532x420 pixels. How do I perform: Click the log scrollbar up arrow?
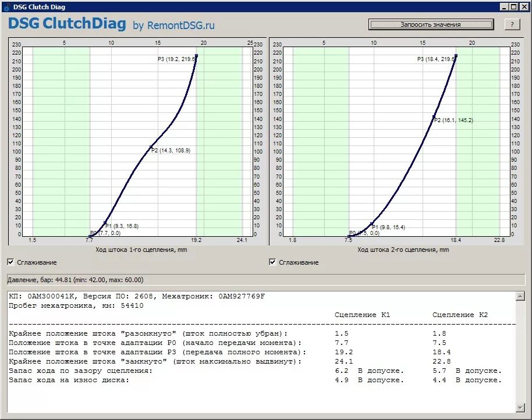pos(520,296)
